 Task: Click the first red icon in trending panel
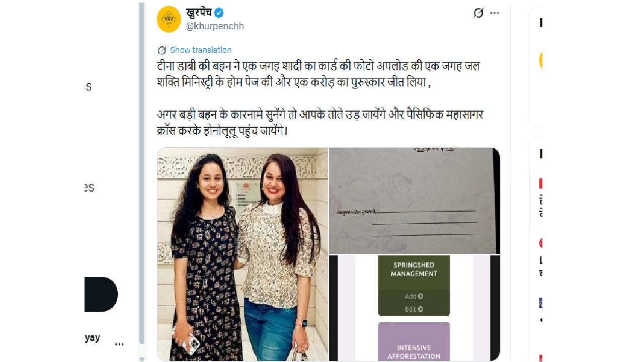pos(541,183)
